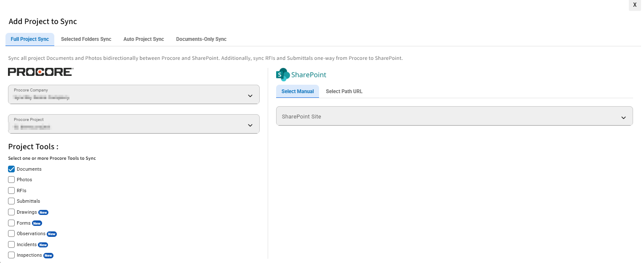Close the dialog with the X button
644x263 pixels.
click(635, 5)
